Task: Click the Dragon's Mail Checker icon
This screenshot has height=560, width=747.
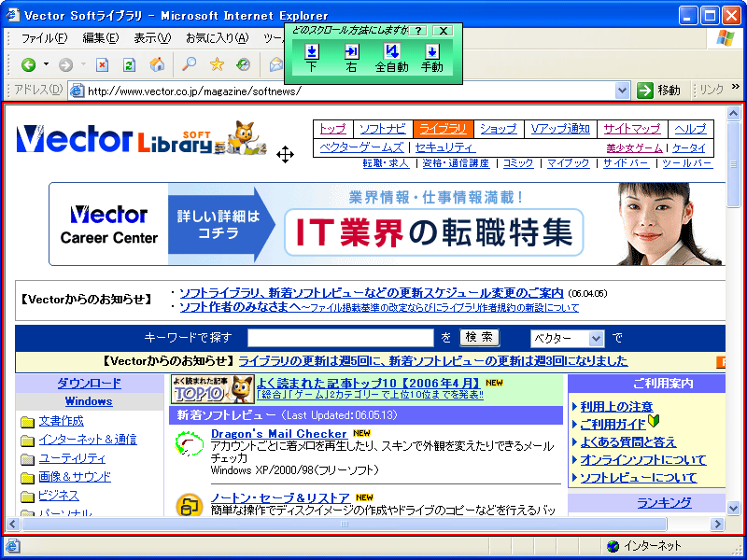Action: tap(190, 444)
